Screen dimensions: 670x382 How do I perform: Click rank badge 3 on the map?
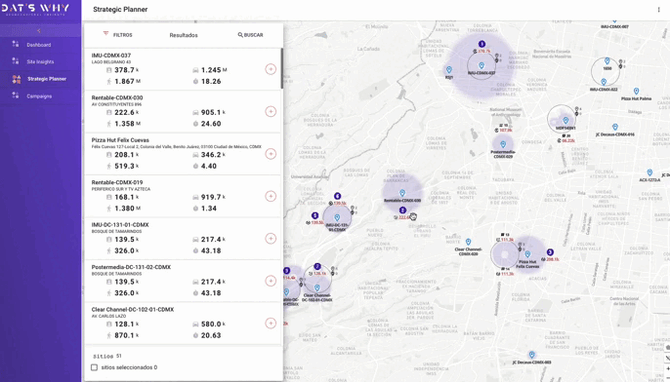[550, 253]
